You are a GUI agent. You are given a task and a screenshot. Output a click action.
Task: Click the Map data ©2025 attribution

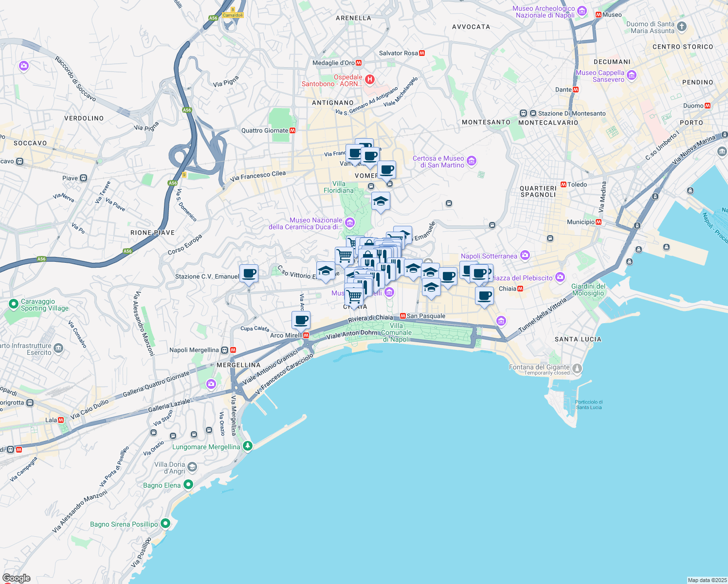tap(707, 580)
